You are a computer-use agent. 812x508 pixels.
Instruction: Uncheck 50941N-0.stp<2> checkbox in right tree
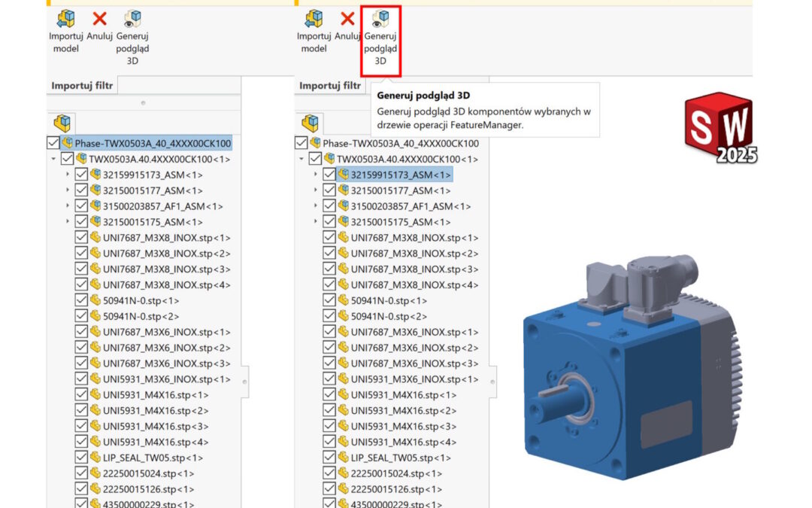(x=329, y=316)
